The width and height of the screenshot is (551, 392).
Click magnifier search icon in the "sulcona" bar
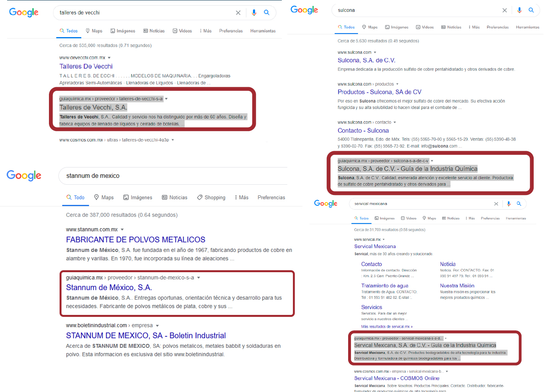(531, 10)
